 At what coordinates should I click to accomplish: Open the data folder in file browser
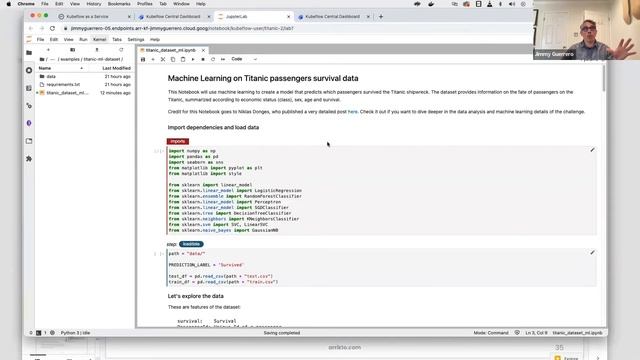point(85,76)
